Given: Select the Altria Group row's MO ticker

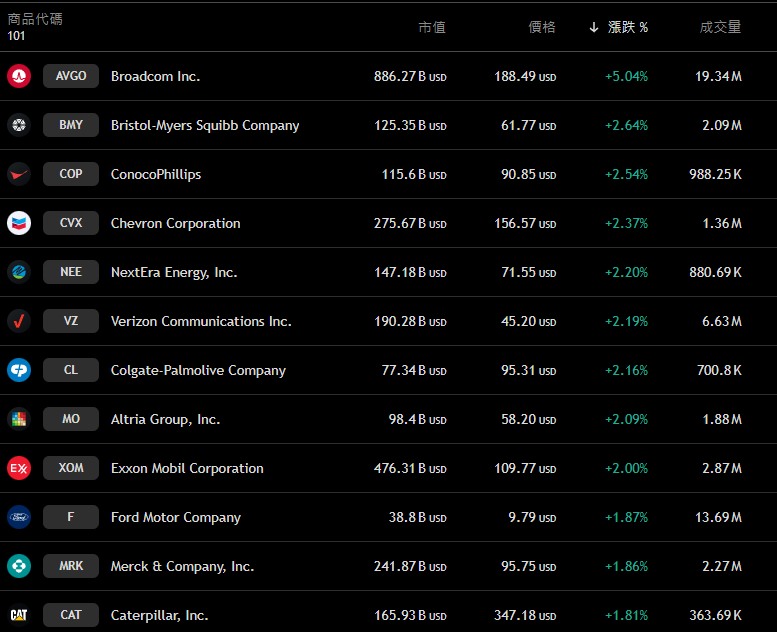Looking at the screenshot, I should coord(71,419).
